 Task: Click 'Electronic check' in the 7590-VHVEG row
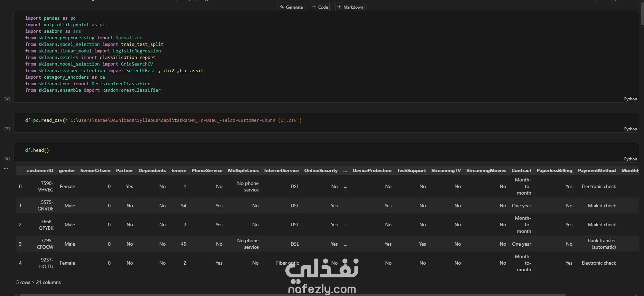[x=599, y=187]
